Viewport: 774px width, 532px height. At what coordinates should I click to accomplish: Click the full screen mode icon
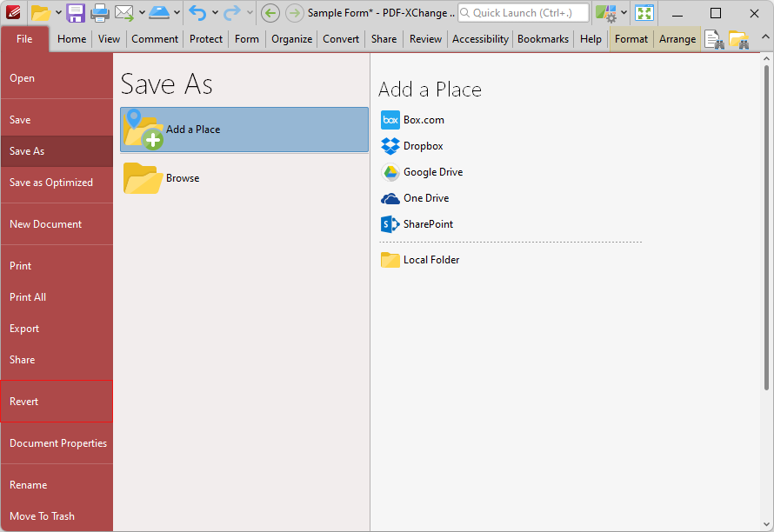click(x=644, y=13)
